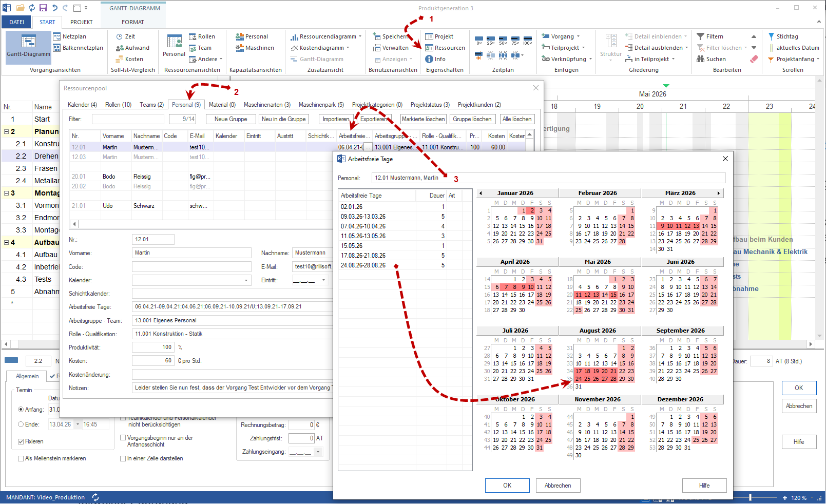Open the Maschinen capacity view
The height and width of the screenshot is (504, 826).
point(239,48)
